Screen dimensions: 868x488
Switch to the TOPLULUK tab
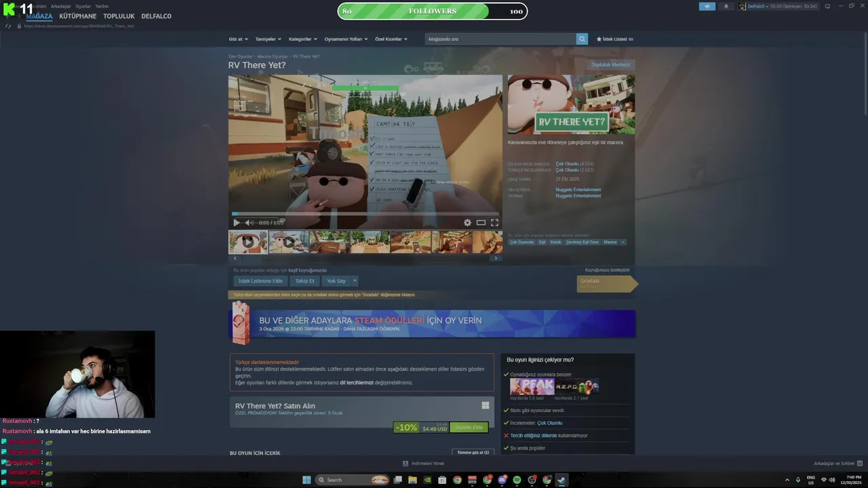[x=119, y=16]
